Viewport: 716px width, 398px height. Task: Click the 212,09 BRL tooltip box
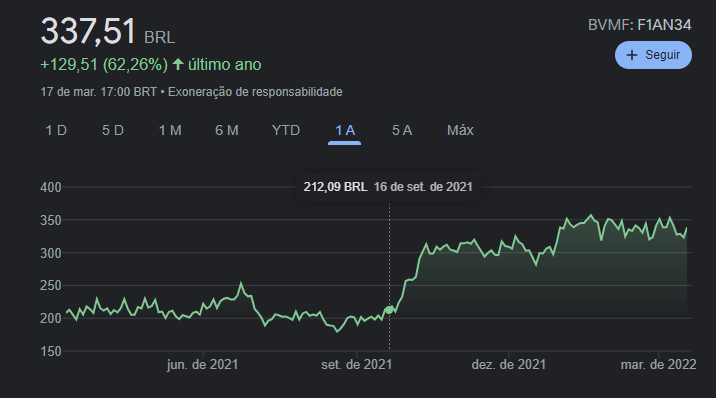point(388,187)
